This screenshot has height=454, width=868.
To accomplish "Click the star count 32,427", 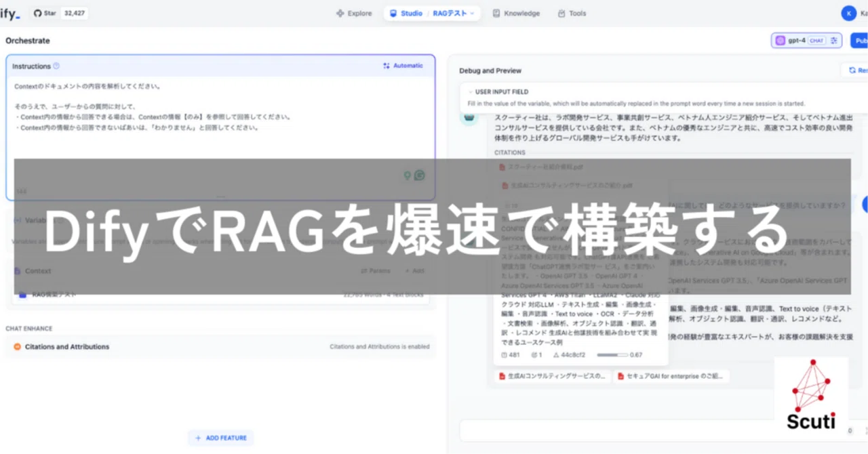I will pos(74,13).
